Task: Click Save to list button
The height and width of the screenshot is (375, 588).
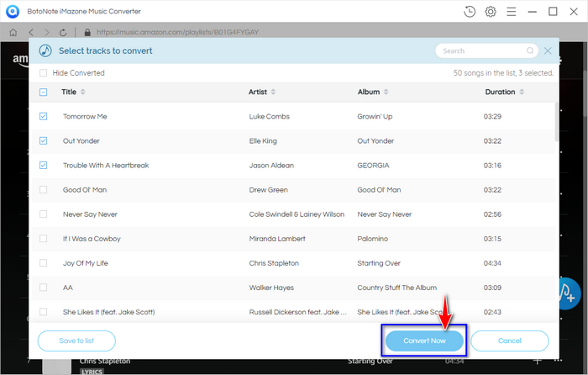Action: coord(76,341)
